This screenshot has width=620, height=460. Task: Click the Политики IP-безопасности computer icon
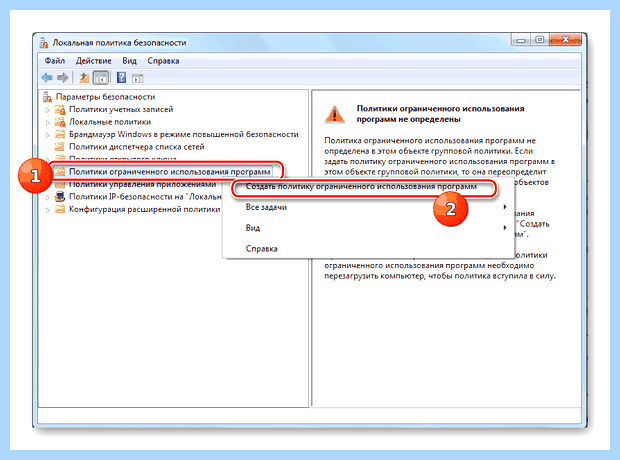[60, 197]
